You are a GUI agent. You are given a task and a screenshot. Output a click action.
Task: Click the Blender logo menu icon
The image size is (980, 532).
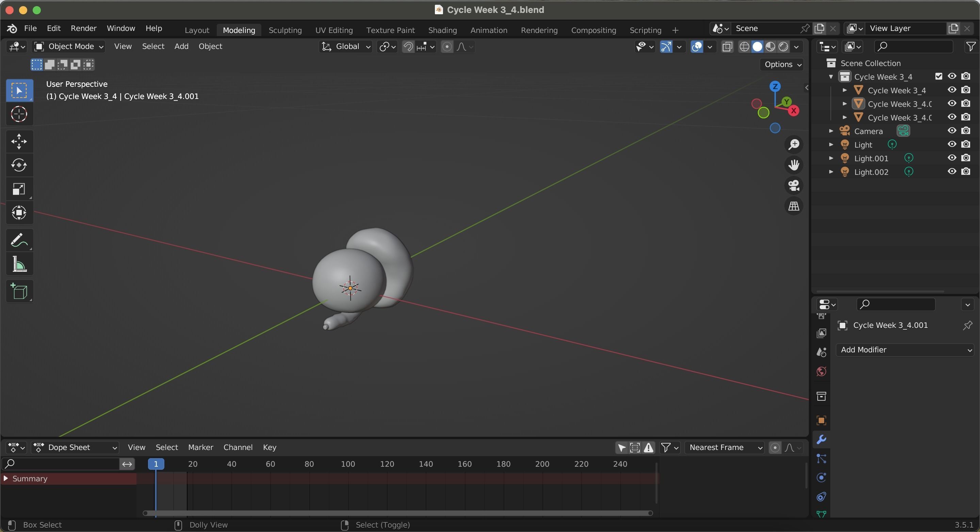click(12, 29)
